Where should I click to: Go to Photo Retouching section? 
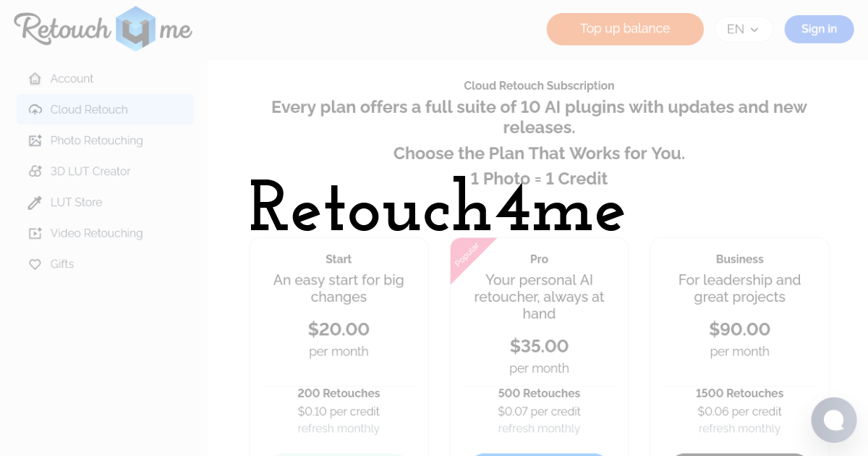click(97, 141)
